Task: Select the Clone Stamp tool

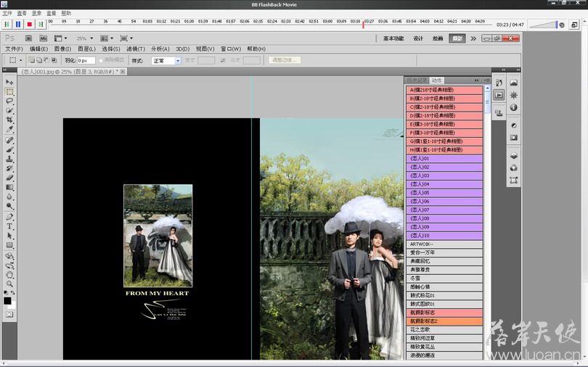Action: pyautogui.click(x=9, y=159)
